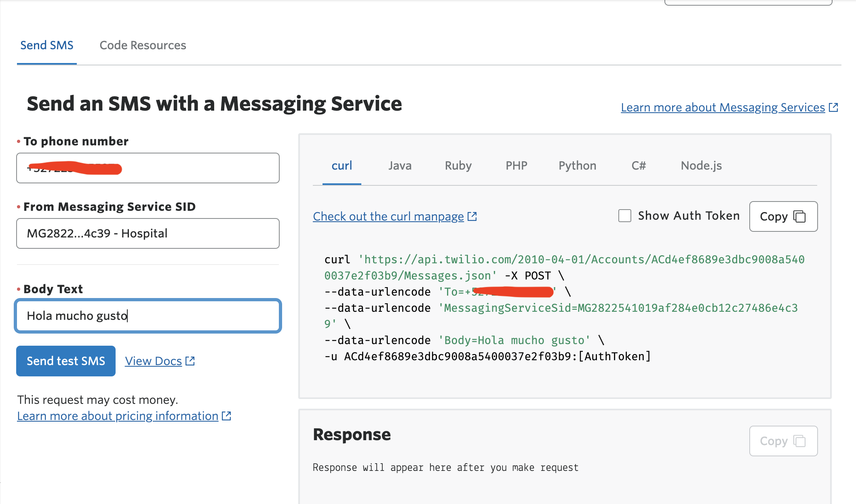Image resolution: width=856 pixels, height=504 pixels.
Task: Click the external-link icon after curl manpage
Action: point(472,216)
